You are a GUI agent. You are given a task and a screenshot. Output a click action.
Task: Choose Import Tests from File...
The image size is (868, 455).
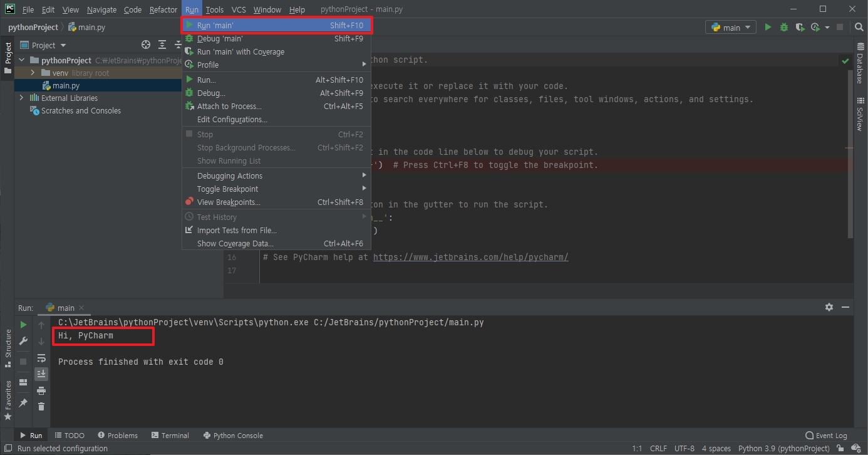point(276,230)
